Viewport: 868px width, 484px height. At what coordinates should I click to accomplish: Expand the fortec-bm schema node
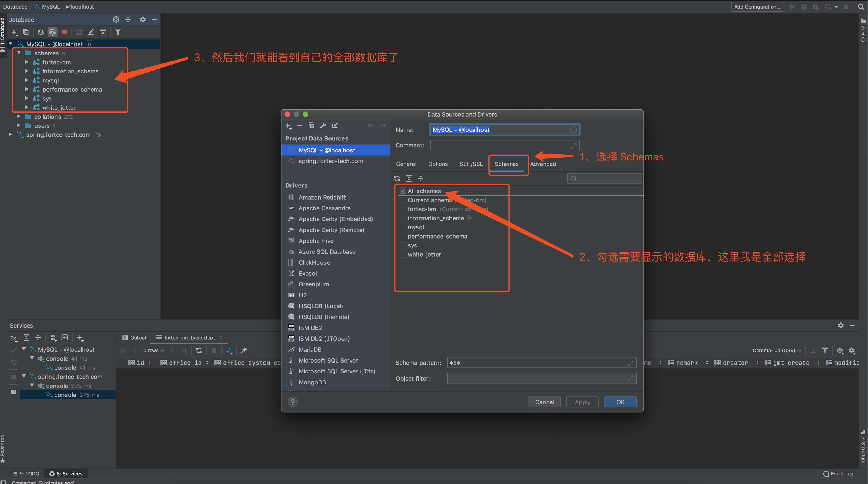pyautogui.click(x=27, y=62)
